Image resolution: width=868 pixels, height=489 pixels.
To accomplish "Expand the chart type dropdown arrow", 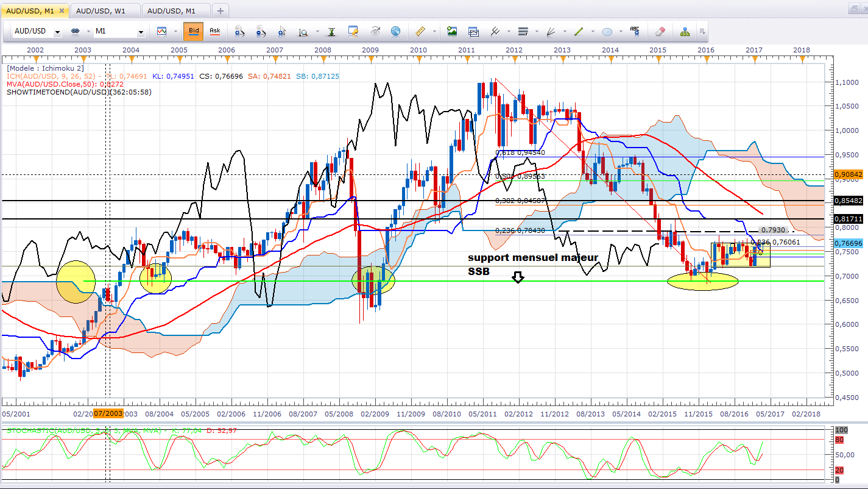I will (x=175, y=32).
